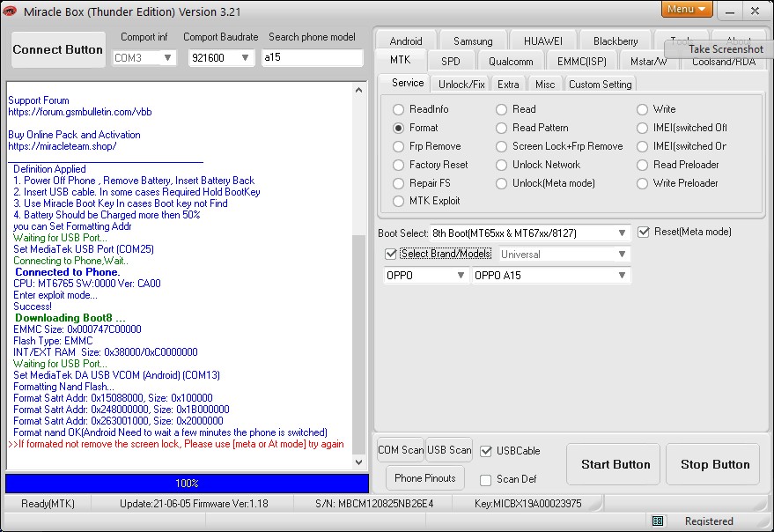Select the Write Preloader radio option
The width and height of the screenshot is (774, 532).
[x=677, y=183]
